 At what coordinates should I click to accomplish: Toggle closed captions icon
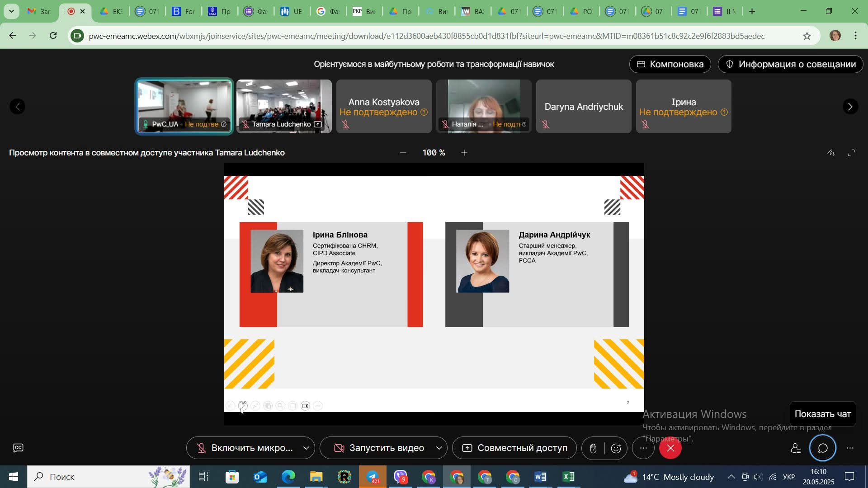click(x=18, y=448)
